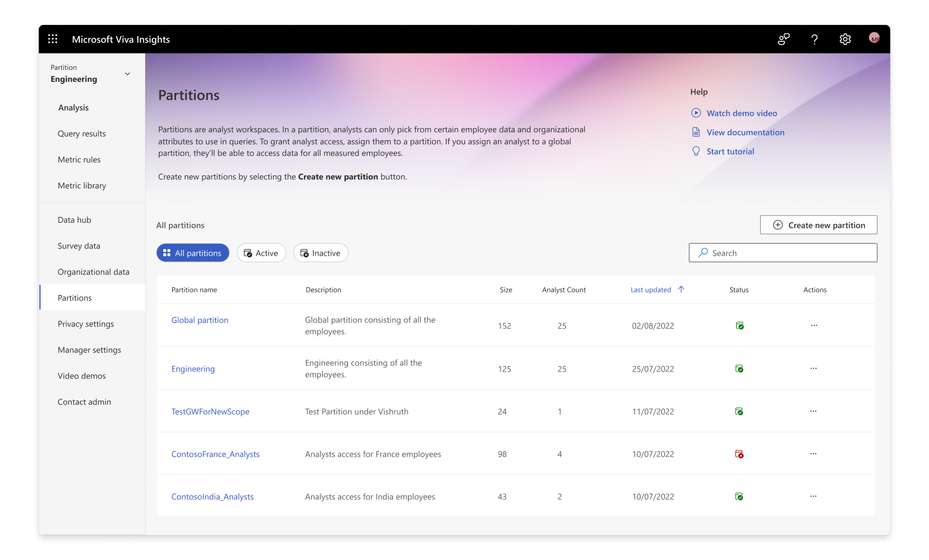Click the feedback person icon in header
The width and height of the screenshot is (929, 560).
pyautogui.click(x=783, y=39)
